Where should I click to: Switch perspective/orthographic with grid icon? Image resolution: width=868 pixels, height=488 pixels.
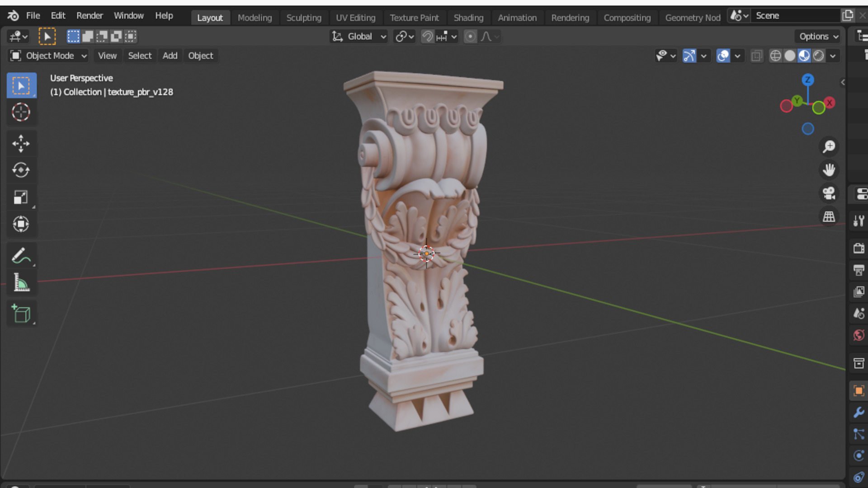point(829,217)
